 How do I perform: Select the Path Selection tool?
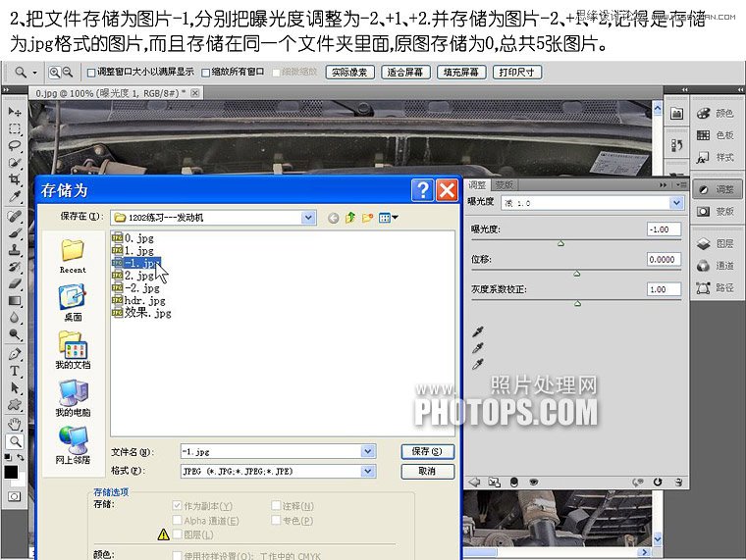[15, 388]
